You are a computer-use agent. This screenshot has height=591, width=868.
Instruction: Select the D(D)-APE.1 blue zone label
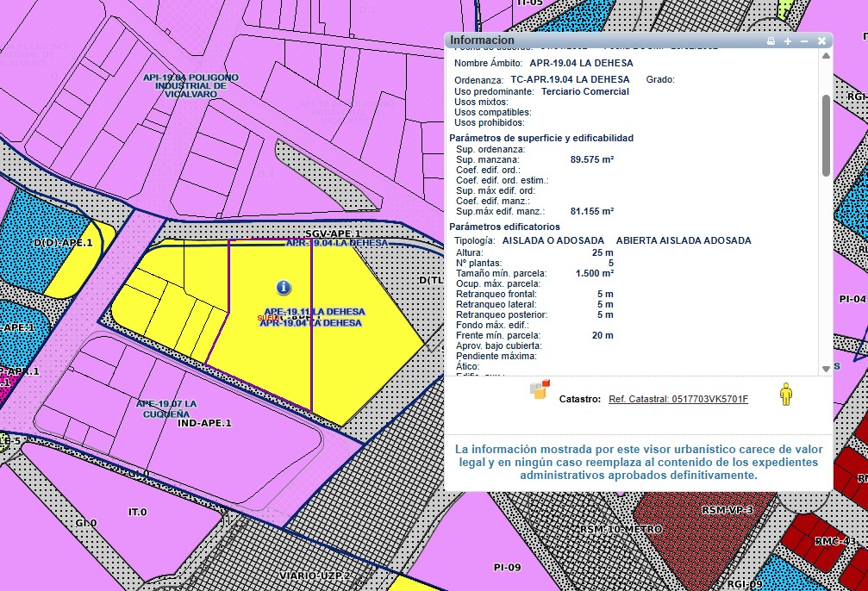(x=63, y=243)
